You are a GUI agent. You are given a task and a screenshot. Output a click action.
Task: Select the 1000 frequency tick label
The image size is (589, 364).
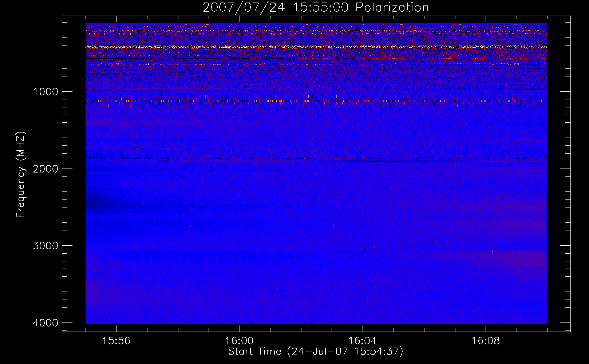click(x=46, y=92)
